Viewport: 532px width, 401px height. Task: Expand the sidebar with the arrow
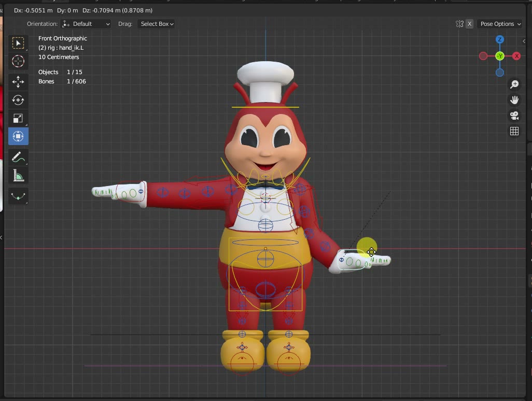(x=524, y=41)
